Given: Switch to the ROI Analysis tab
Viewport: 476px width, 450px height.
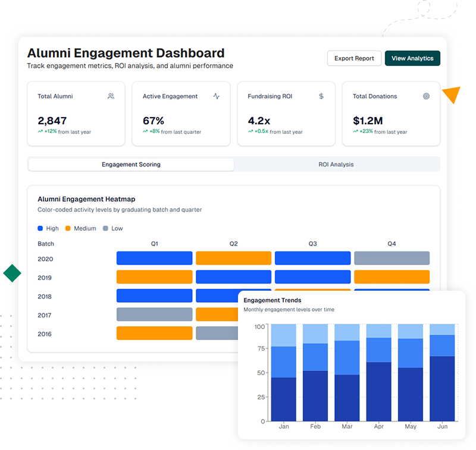Looking at the screenshot, I should tap(336, 164).
